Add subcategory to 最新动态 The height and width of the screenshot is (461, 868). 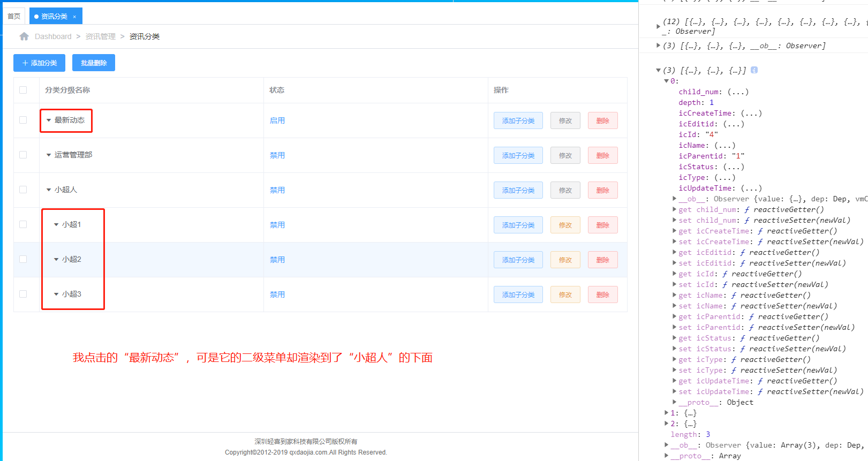pyautogui.click(x=518, y=120)
